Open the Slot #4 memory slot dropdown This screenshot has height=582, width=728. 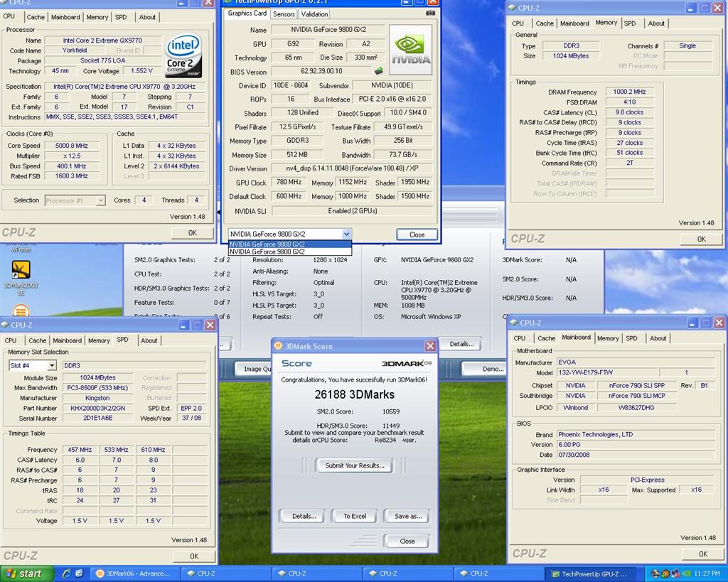(52, 365)
